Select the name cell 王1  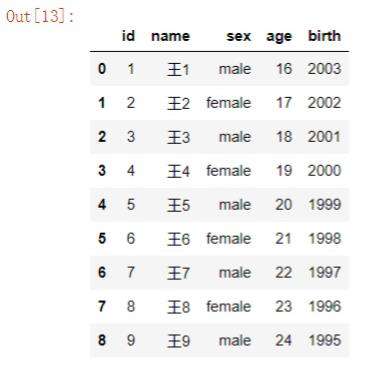tap(178, 70)
